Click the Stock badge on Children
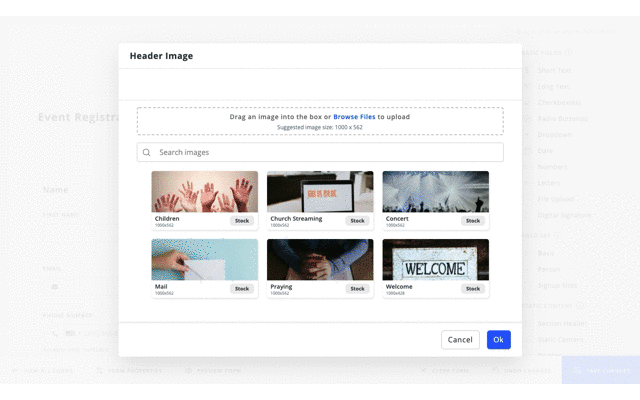 pyautogui.click(x=242, y=221)
